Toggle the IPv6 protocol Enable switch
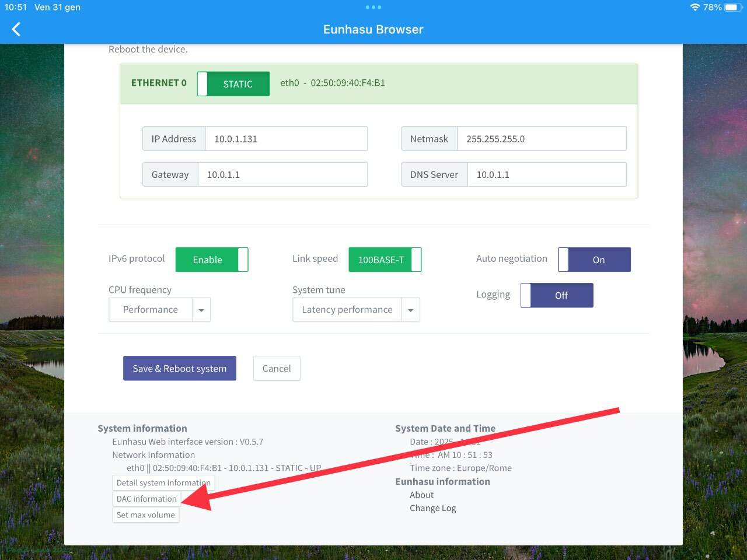This screenshot has height=560, width=747. [x=212, y=260]
